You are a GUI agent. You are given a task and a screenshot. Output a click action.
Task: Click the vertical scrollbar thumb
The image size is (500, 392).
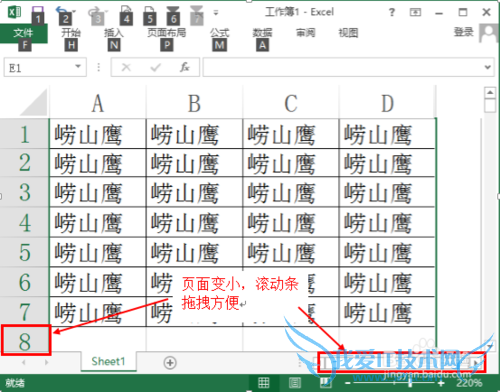click(490, 105)
